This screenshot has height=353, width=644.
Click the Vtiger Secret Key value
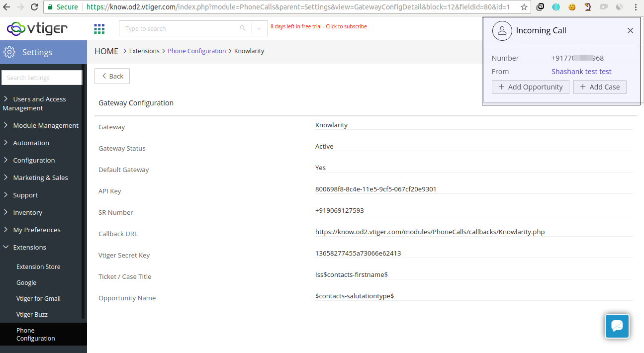pyautogui.click(x=358, y=253)
